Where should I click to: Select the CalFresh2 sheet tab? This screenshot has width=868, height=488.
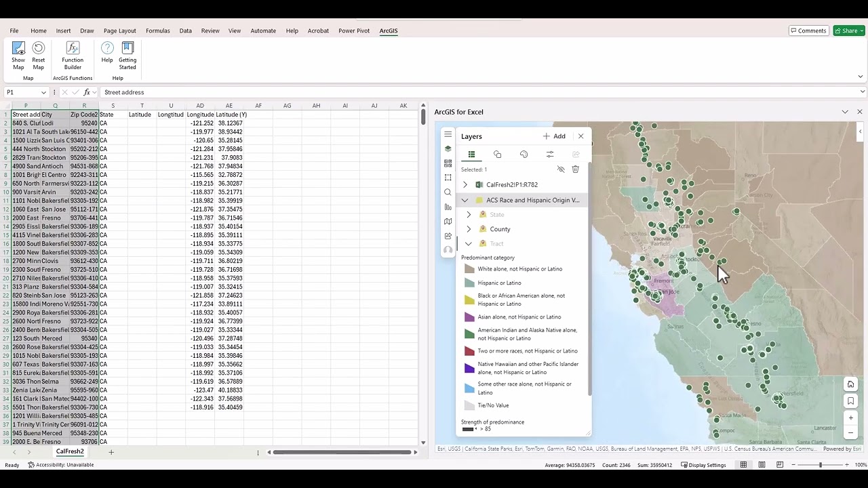70,451
